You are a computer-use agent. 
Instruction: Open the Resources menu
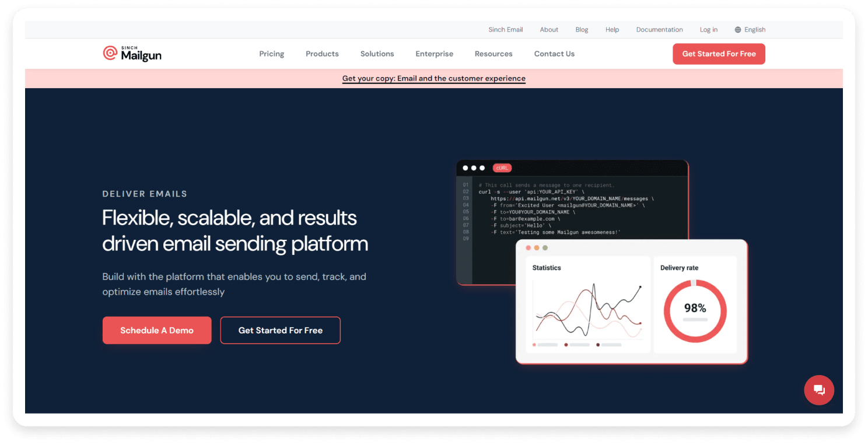pos(494,54)
